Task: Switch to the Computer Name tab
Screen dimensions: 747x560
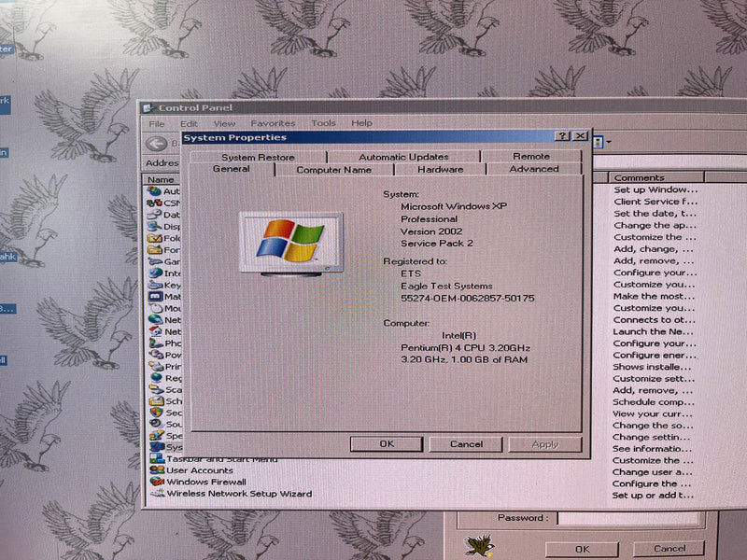Action: pyautogui.click(x=333, y=170)
